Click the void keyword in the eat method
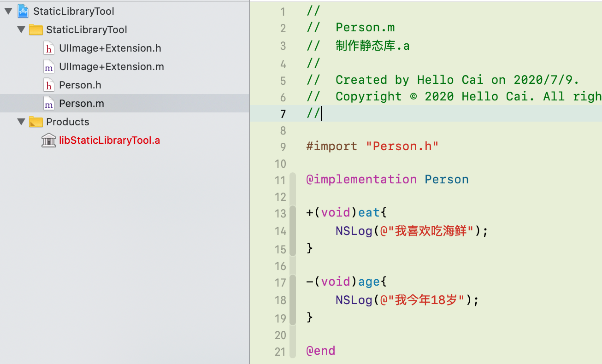 336,213
